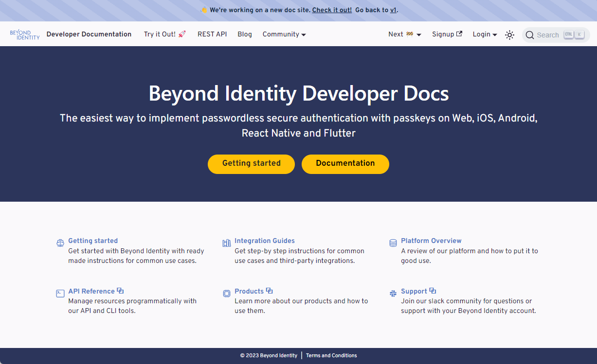
Task: Expand the Login dropdown
Action: (485, 34)
